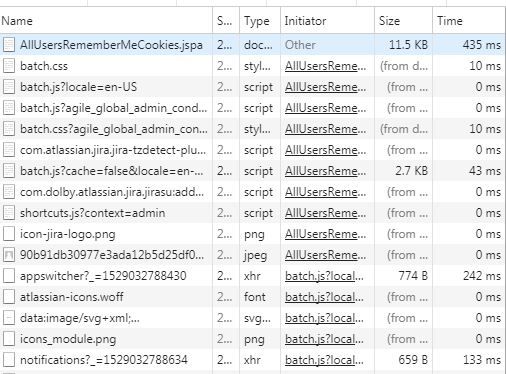The width and height of the screenshot is (506, 374).
Task: Select the batch.css request row
Action: click(253, 66)
